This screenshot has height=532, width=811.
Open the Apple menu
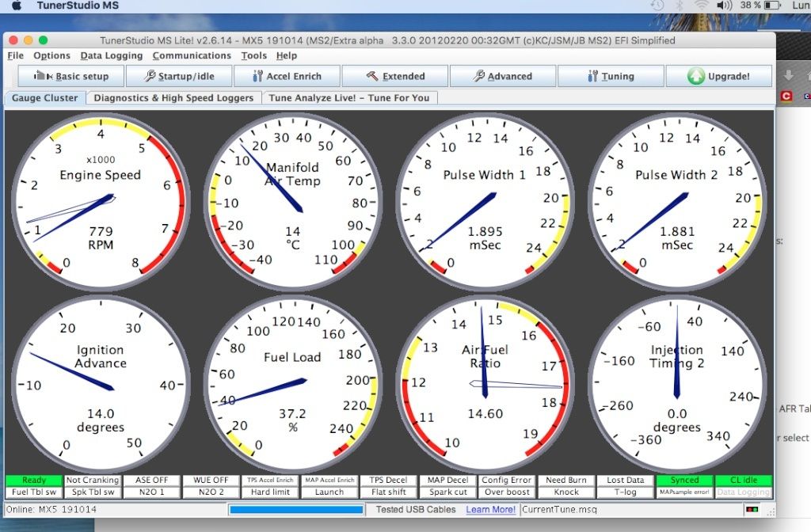[17, 6]
